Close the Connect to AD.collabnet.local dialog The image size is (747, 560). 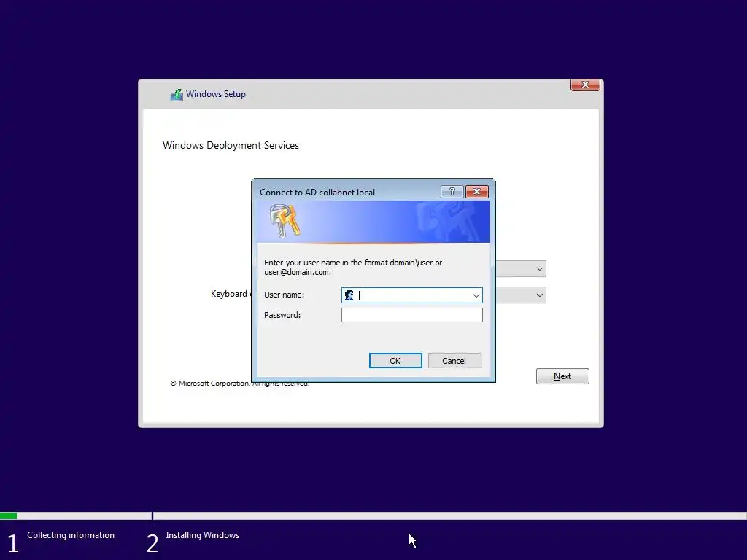(477, 192)
